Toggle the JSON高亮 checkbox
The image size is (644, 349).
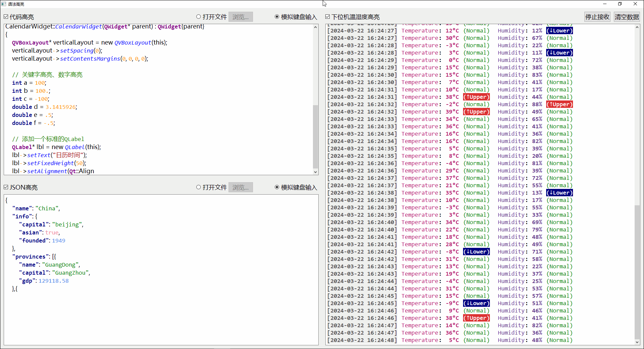6,187
